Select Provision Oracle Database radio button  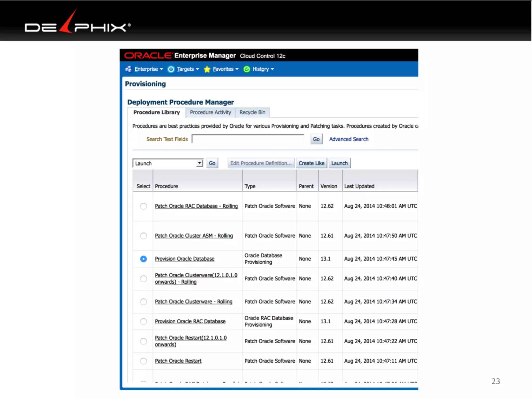click(143, 259)
